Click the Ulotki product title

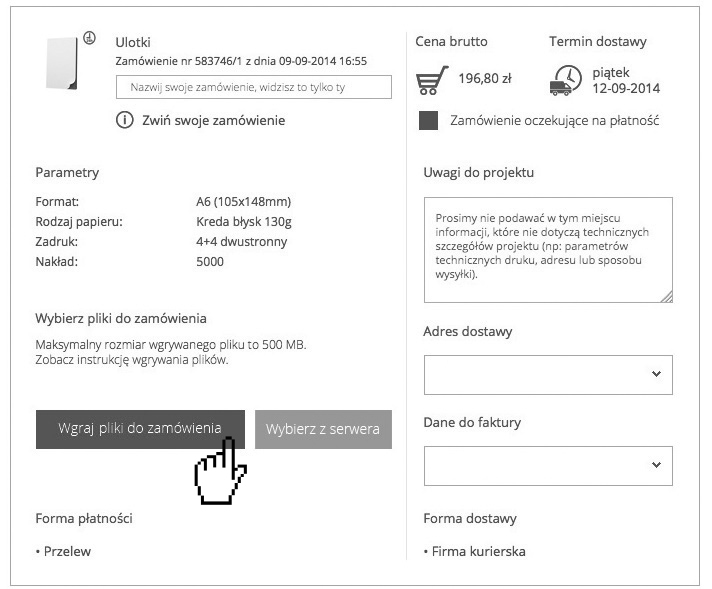point(133,42)
